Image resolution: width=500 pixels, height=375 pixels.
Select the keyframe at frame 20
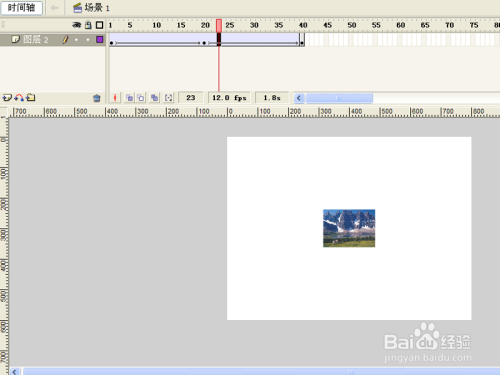click(204, 43)
